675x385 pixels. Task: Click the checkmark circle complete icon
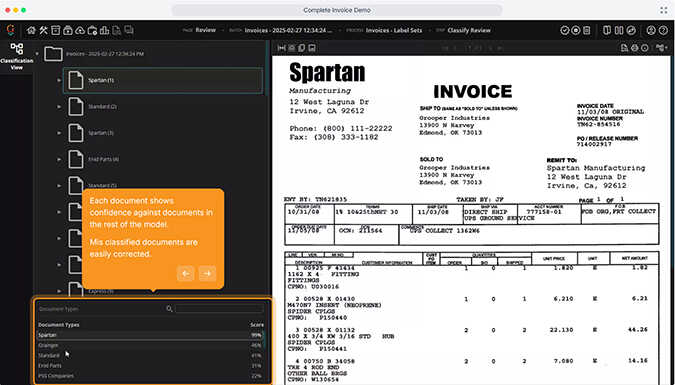coord(564,31)
